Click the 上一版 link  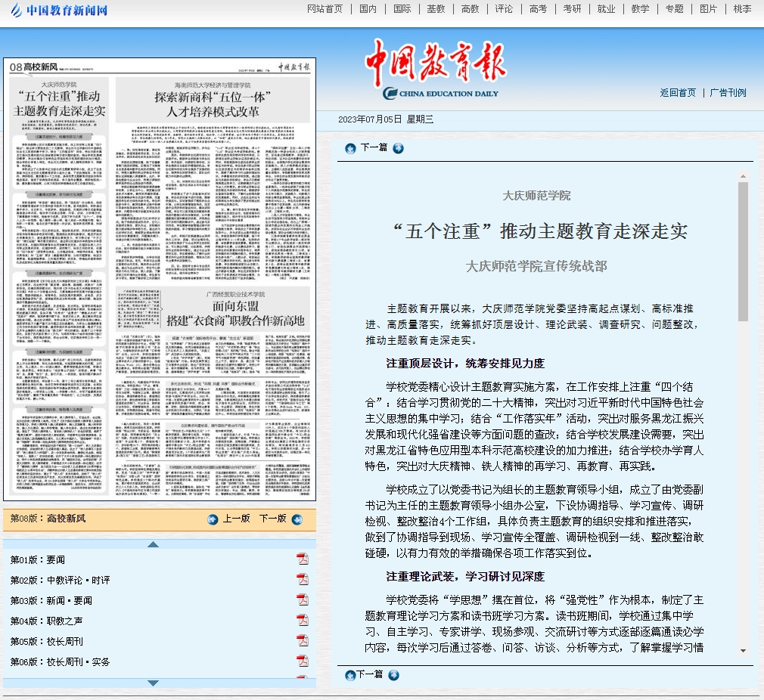(x=236, y=519)
